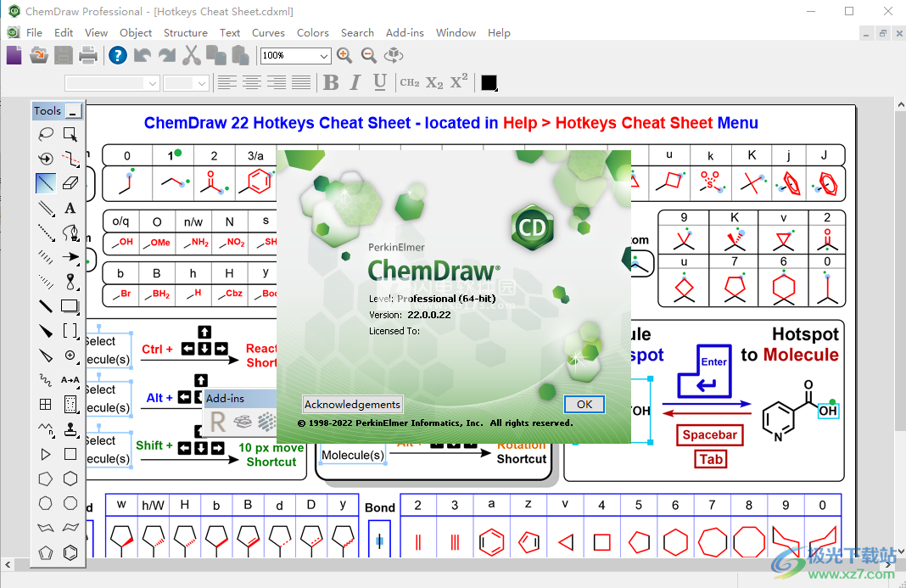Toggle Italic text formatting
The height and width of the screenshot is (588, 906).
(355, 82)
